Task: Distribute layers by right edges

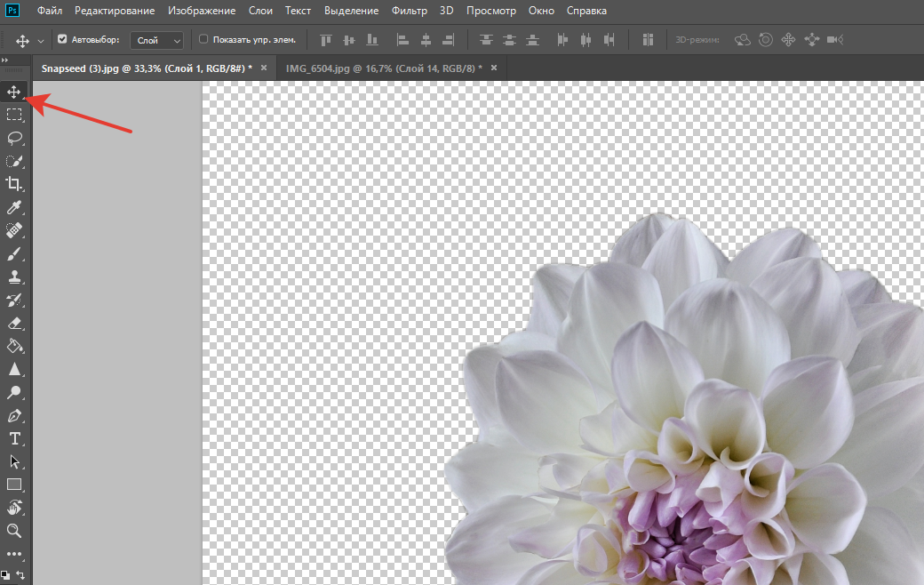Action: tap(609, 40)
